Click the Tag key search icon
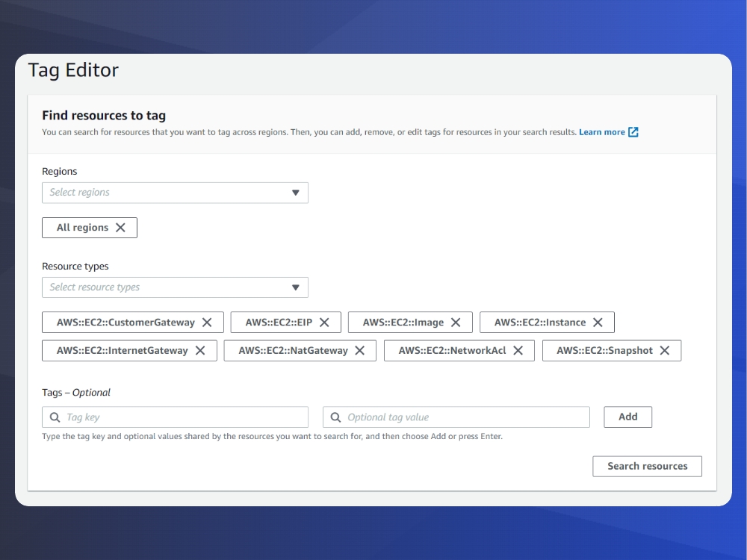The height and width of the screenshot is (560, 747). point(55,417)
